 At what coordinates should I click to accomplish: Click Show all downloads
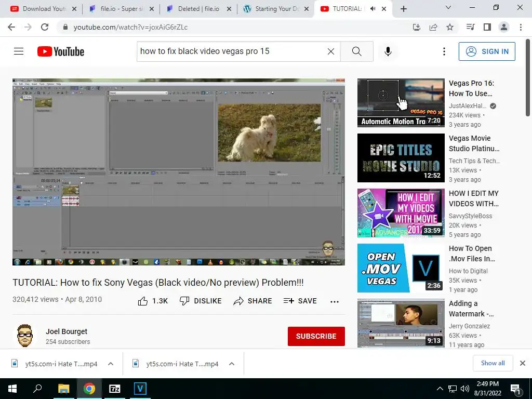[493, 363]
